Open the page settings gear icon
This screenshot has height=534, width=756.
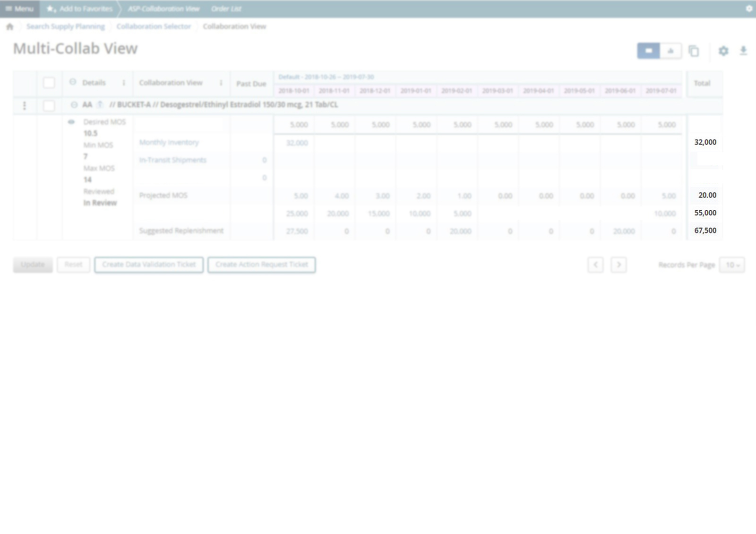[x=723, y=51]
